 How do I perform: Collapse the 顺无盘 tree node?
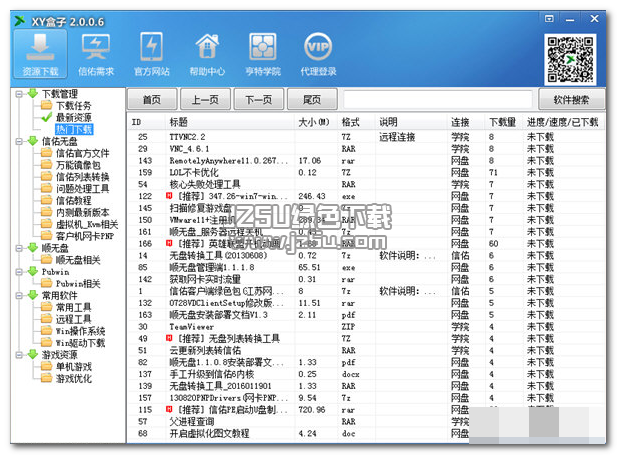coord(18,248)
